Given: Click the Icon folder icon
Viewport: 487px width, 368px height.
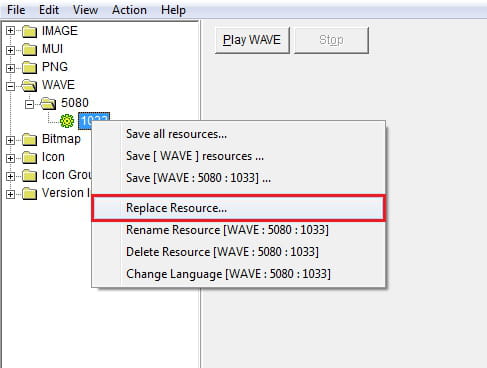Looking at the screenshot, I should tap(29, 158).
